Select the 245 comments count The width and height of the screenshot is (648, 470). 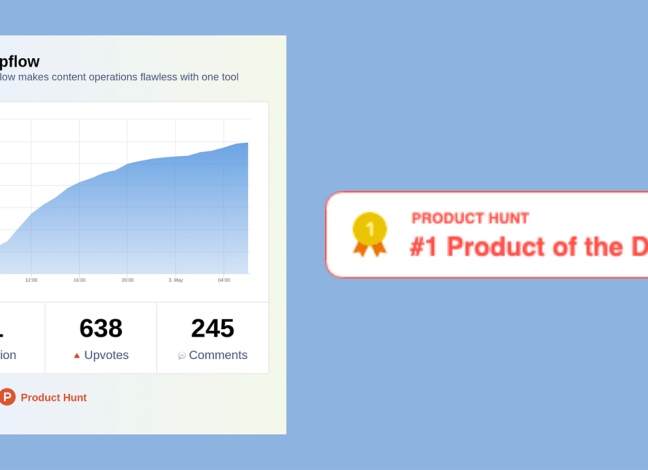coord(212,328)
